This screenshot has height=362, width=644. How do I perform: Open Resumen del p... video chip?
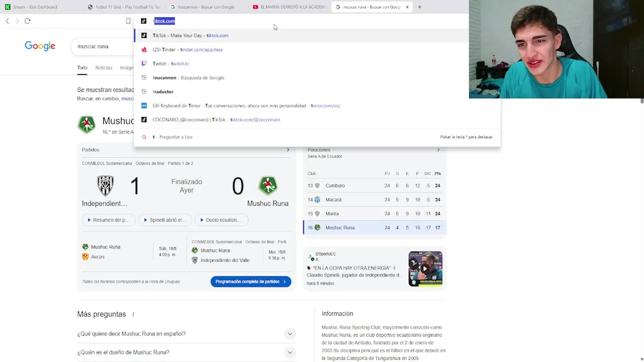pyautogui.click(x=108, y=220)
